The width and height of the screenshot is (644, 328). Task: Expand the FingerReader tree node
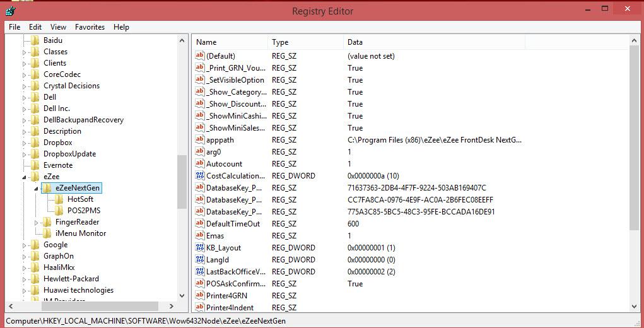36,223
